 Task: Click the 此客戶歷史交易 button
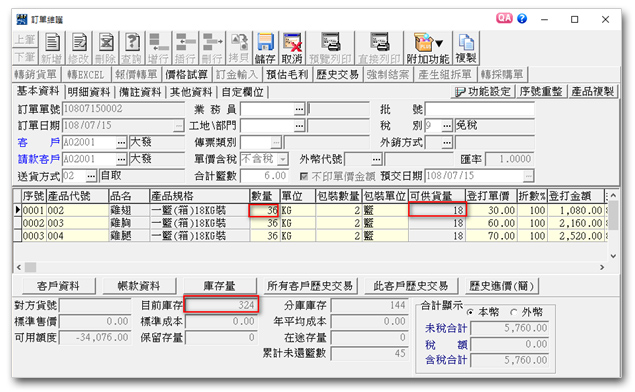pyautogui.click(x=411, y=286)
